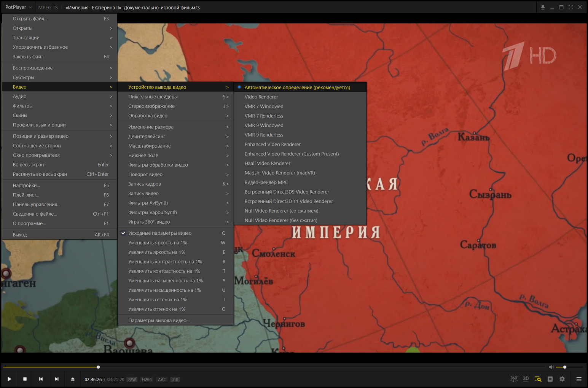This screenshot has height=388, width=588.
Task: Choose VMR 7 Windowed renderer
Action: (300, 106)
